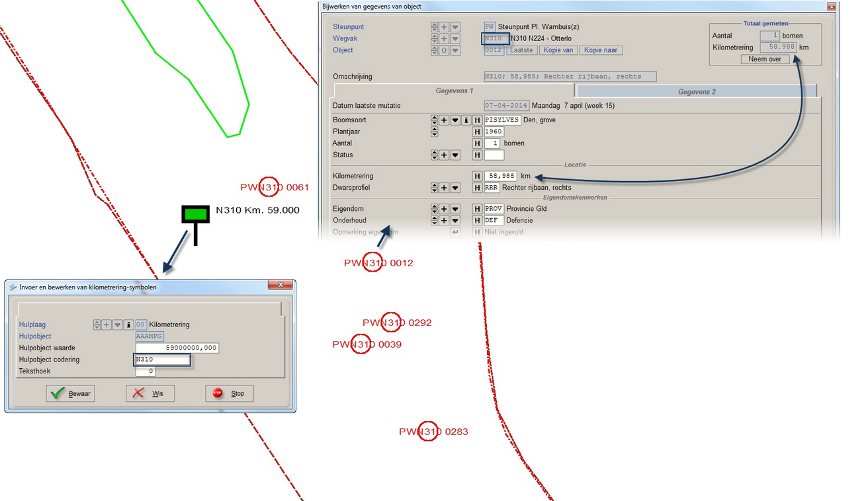Click the Onderhoud code field DEF
The width and height of the screenshot is (868, 501).
(x=494, y=220)
